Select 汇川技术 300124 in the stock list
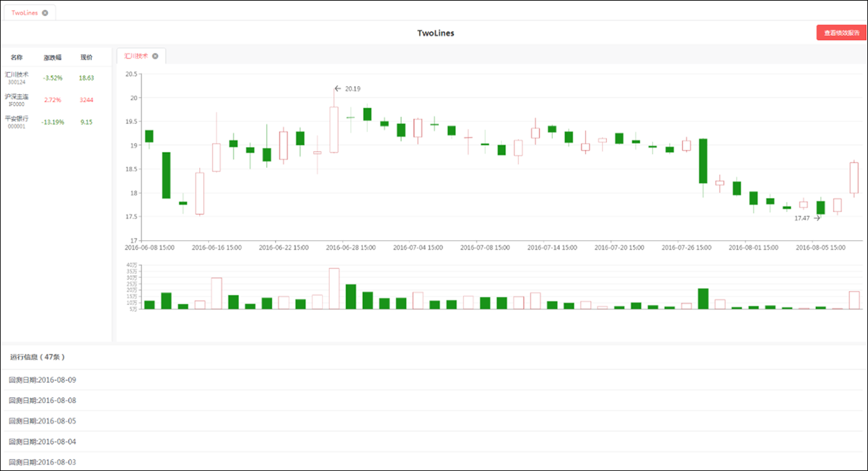Image resolution: width=868 pixels, height=471 pixels. (x=17, y=77)
